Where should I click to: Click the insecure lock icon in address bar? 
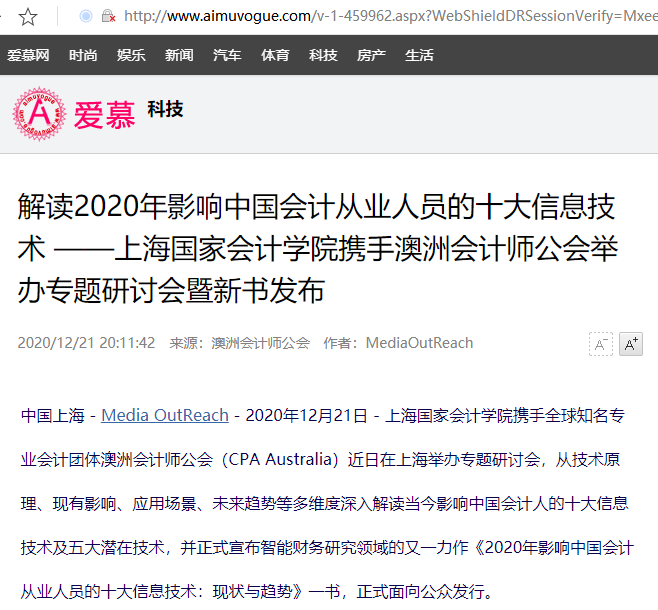[108, 16]
